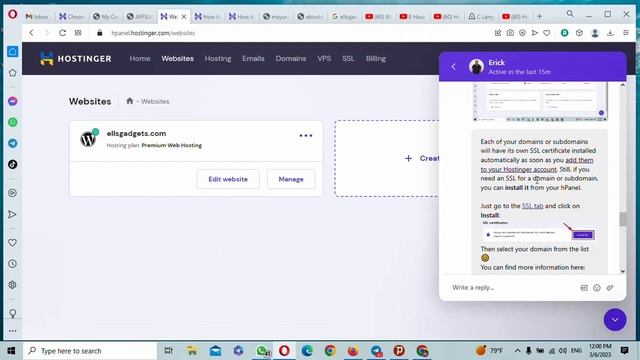Screen dimensions: 640x360
Task: Open the SSL navigation item
Action: coord(348,59)
